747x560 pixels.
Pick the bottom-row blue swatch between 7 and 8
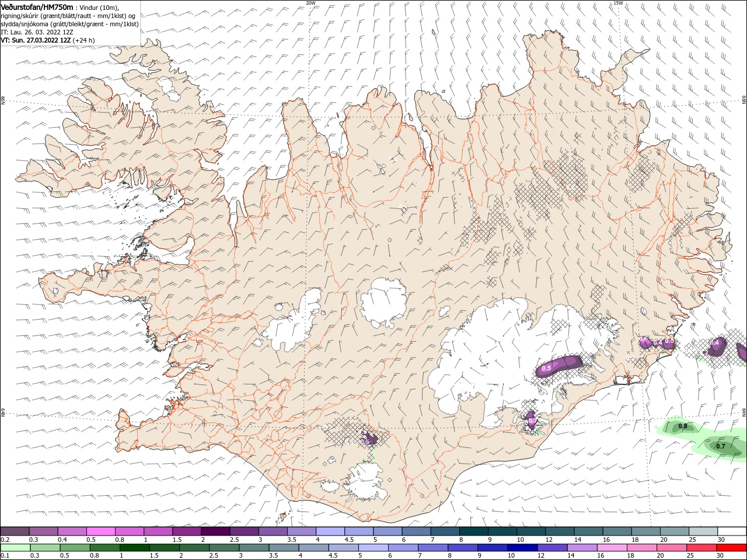pos(432,548)
